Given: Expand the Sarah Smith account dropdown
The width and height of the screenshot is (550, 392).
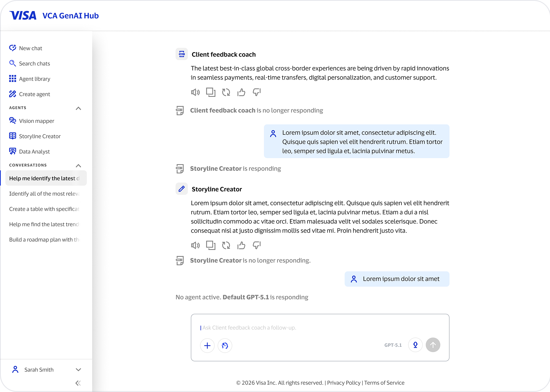Looking at the screenshot, I should [x=78, y=370].
